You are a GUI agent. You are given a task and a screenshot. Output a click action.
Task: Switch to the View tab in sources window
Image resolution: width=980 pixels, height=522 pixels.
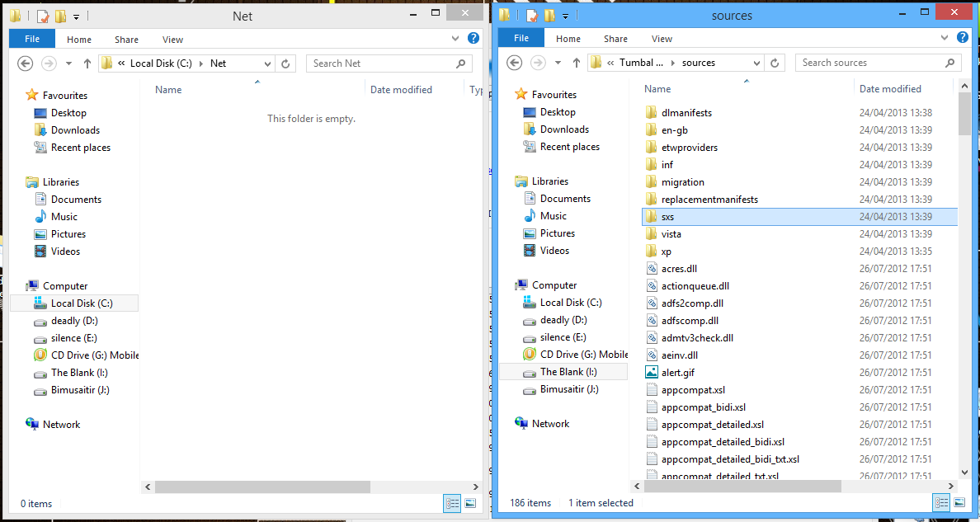point(662,39)
